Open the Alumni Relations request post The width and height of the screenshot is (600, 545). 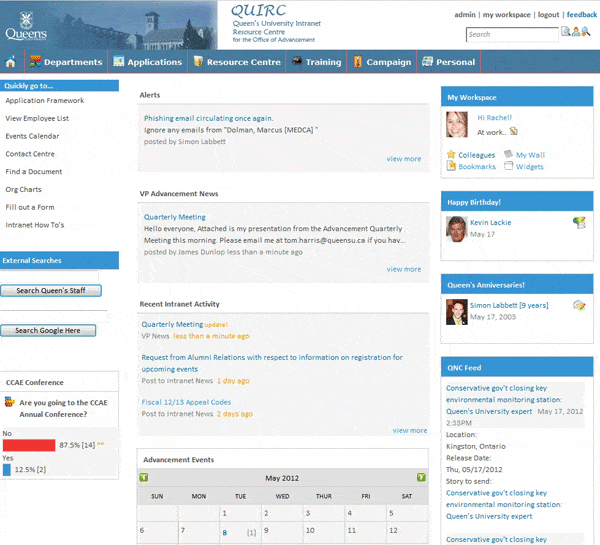point(272,363)
